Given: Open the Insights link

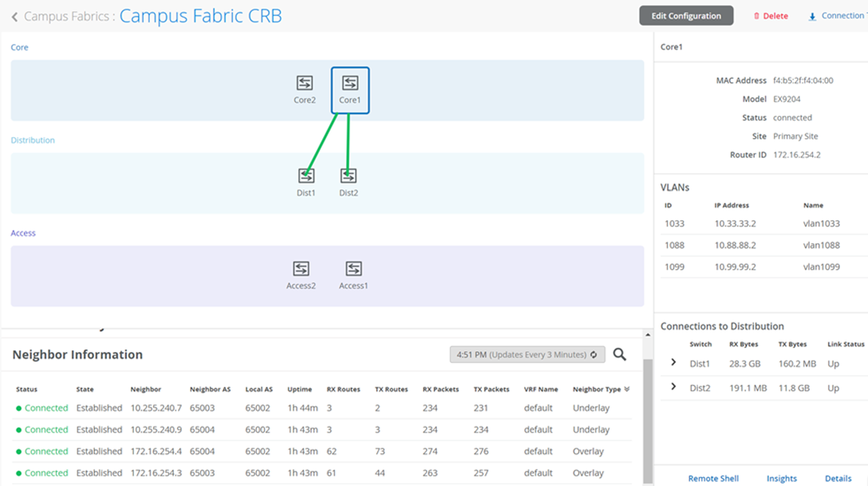Looking at the screenshot, I should coord(782,478).
